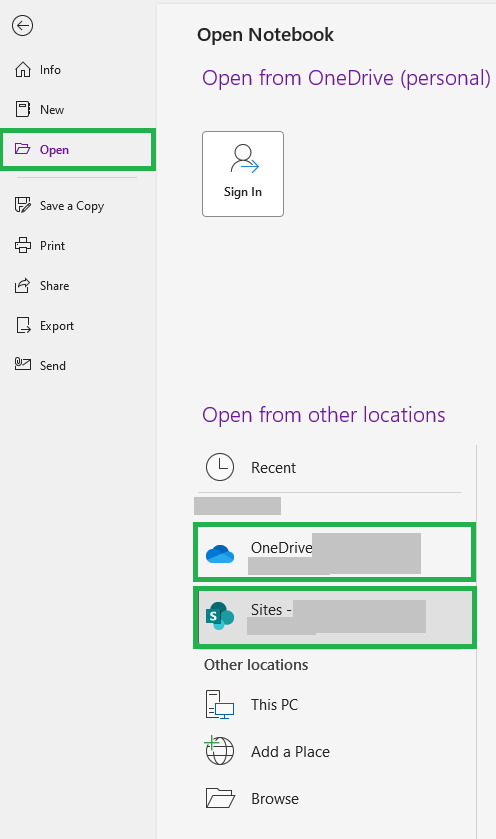Image resolution: width=496 pixels, height=839 pixels.
Task: Click the printer icon
Action: (x=22, y=245)
